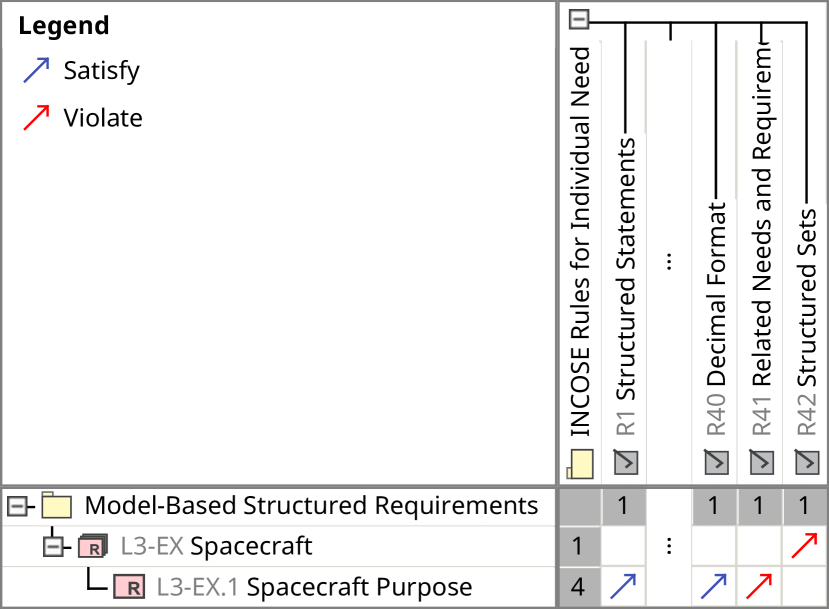829x609 pixels.
Task: Click the R1 Structured Statements column icon
Action: pos(625,461)
